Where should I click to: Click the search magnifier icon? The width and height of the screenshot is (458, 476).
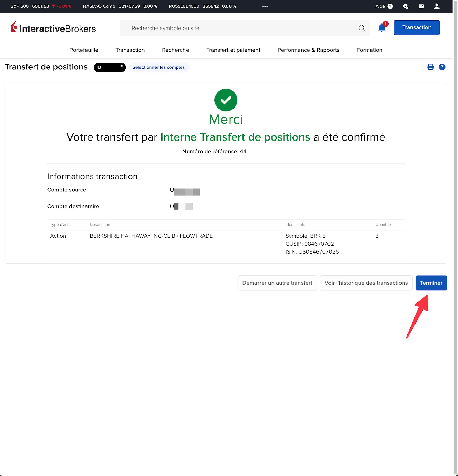(362, 28)
